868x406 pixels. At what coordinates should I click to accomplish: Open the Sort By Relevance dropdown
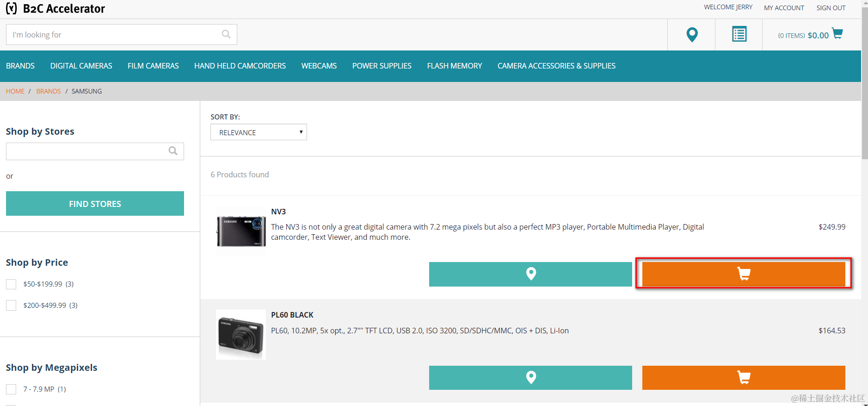(259, 132)
